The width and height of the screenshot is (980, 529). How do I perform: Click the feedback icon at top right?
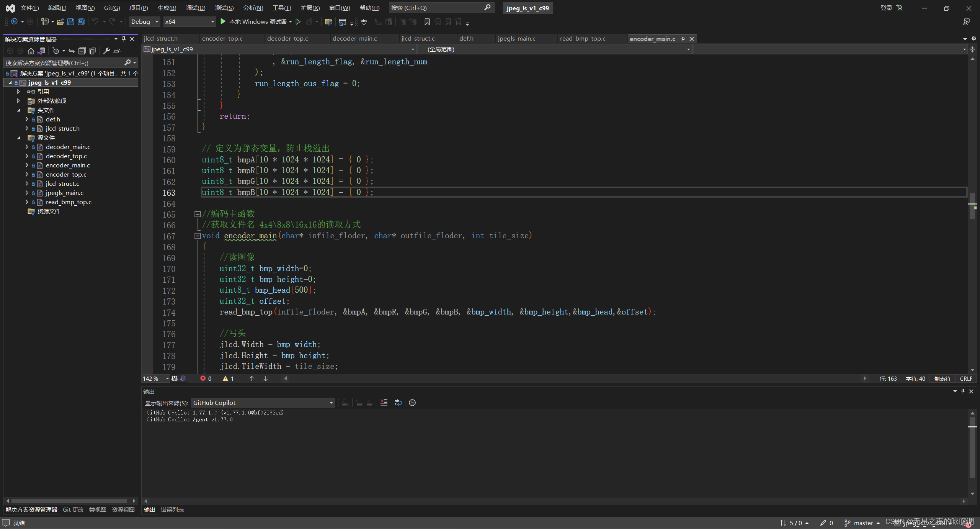coord(967,22)
